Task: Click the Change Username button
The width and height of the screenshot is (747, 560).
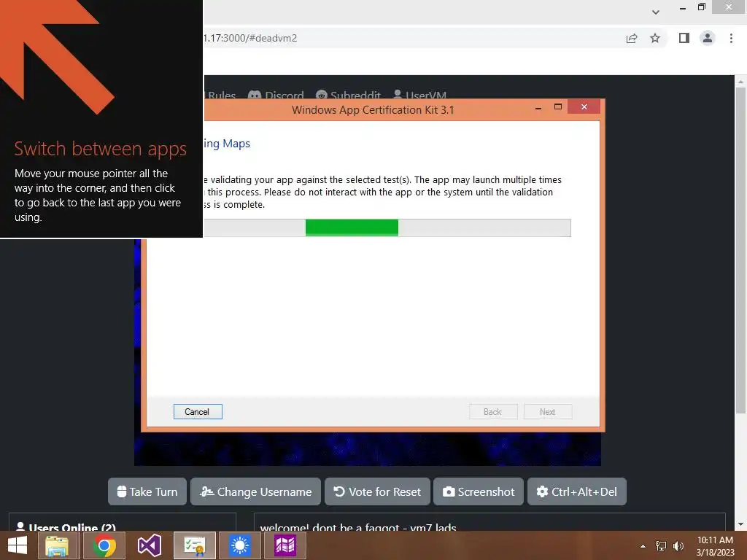Action: [x=256, y=491]
